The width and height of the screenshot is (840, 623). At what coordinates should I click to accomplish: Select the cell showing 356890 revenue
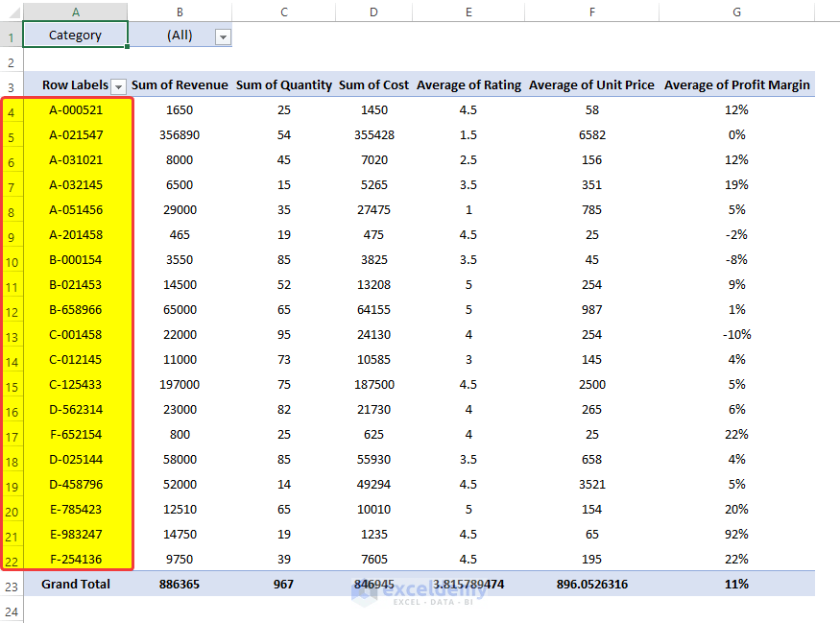pyautogui.click(x=180, y=134)
